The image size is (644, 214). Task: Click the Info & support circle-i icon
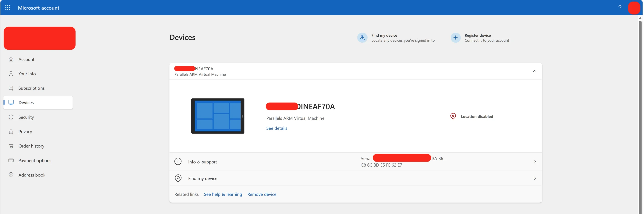click(178, 161)
